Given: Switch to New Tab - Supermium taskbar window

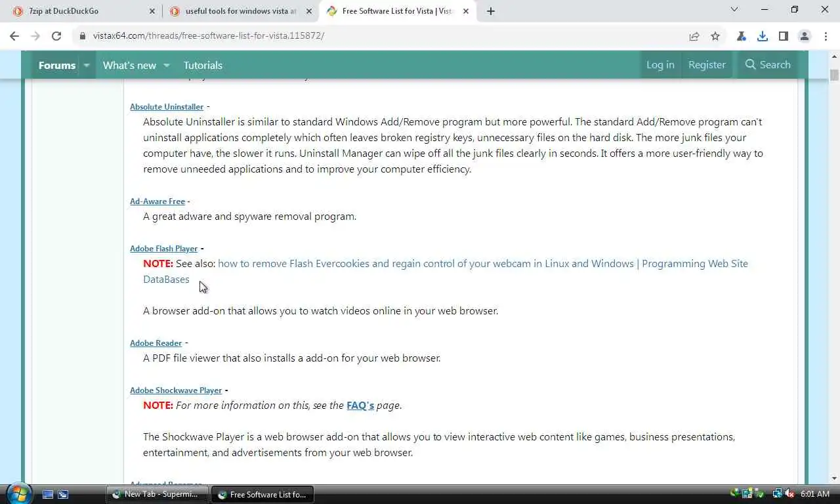Looking at the screenshot, I should pos(157,494).
